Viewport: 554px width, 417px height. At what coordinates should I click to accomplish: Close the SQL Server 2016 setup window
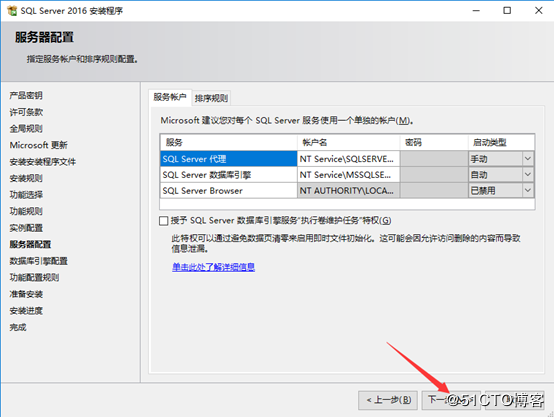538,11
